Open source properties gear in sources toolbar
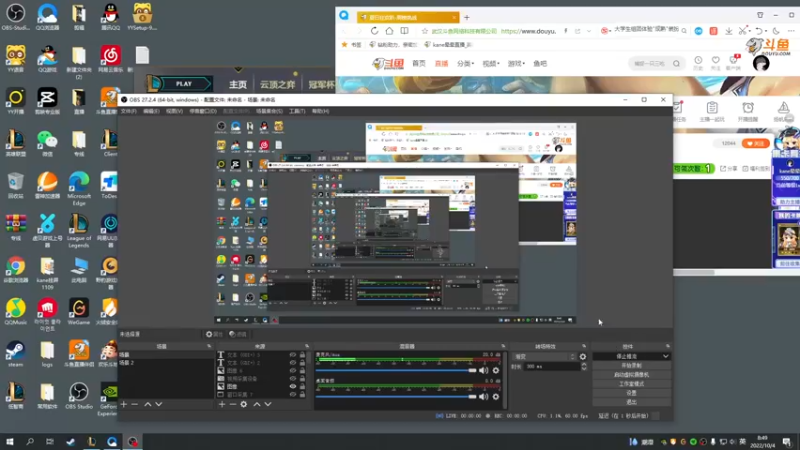The height and width of the screenshot is (450, 800). click(x=244, y=404)
